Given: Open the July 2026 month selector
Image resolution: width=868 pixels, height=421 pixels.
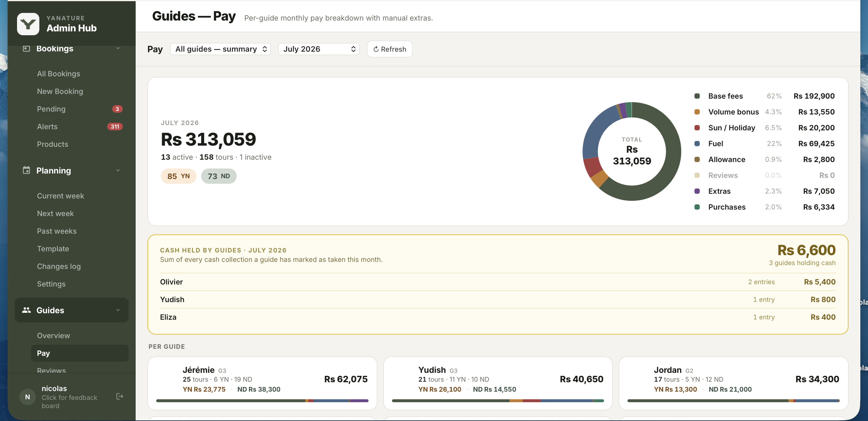Looking at the screenshot, I should point(319,49).
